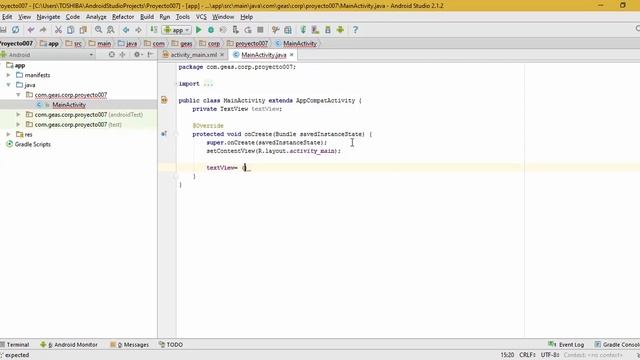The width and height of the screenshot is (640, 360).
Task: Open the SDK Manager icon
Action: [328, 30]
